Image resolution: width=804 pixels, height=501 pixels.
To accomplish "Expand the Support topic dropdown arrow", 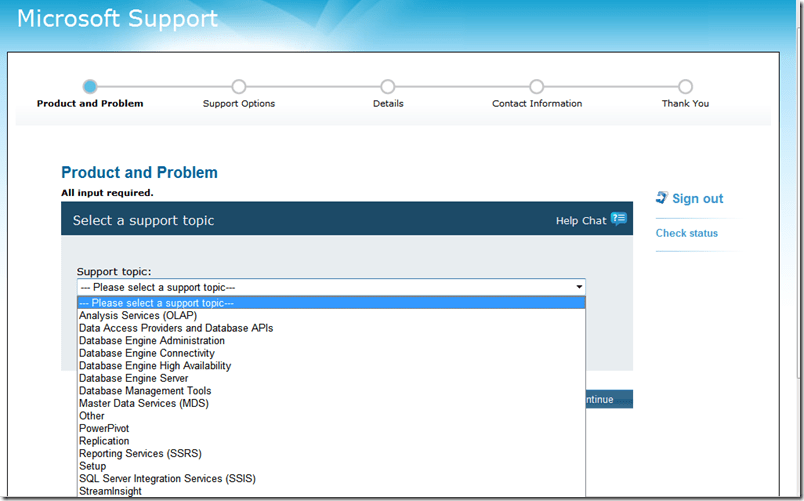I will coord(578,287).
